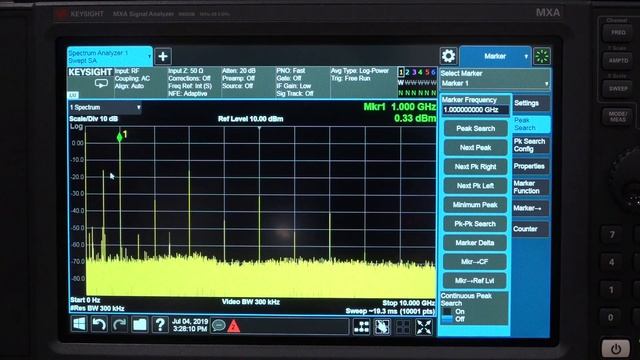Tap the Input: RF setting

pyautogui.click(x=127, y=71)
